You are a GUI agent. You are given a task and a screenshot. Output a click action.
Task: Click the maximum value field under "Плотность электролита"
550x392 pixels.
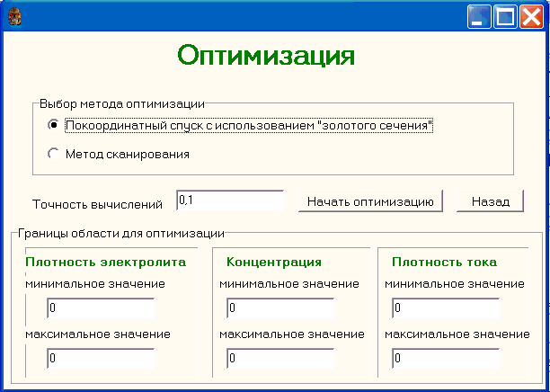101,359
